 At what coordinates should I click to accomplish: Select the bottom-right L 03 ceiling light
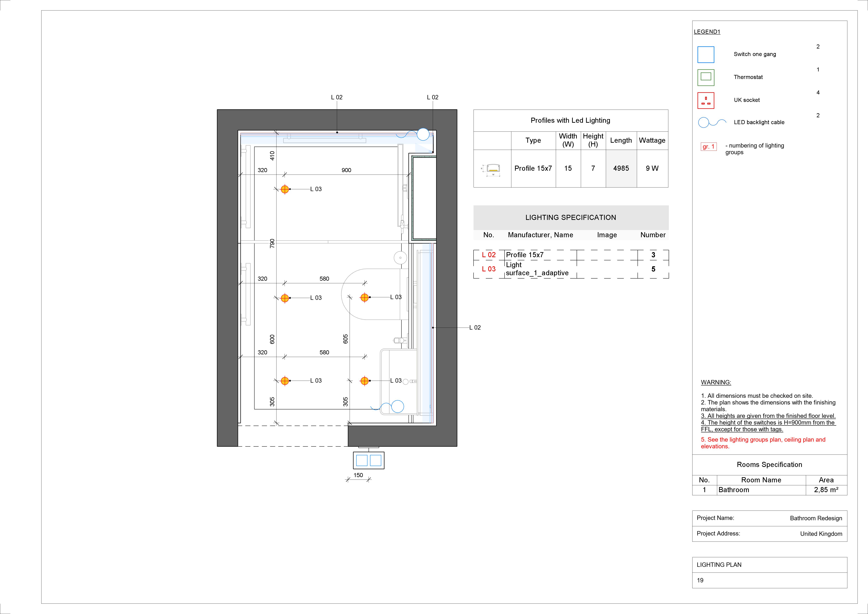(365, 381)
